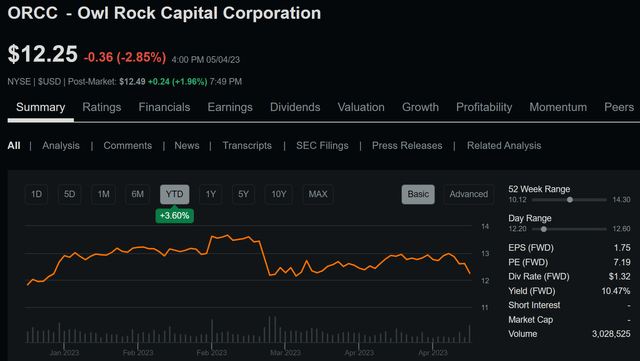640x361 pixels.
Task: Show the 10Y chart range
Action: tap(279, 194)
